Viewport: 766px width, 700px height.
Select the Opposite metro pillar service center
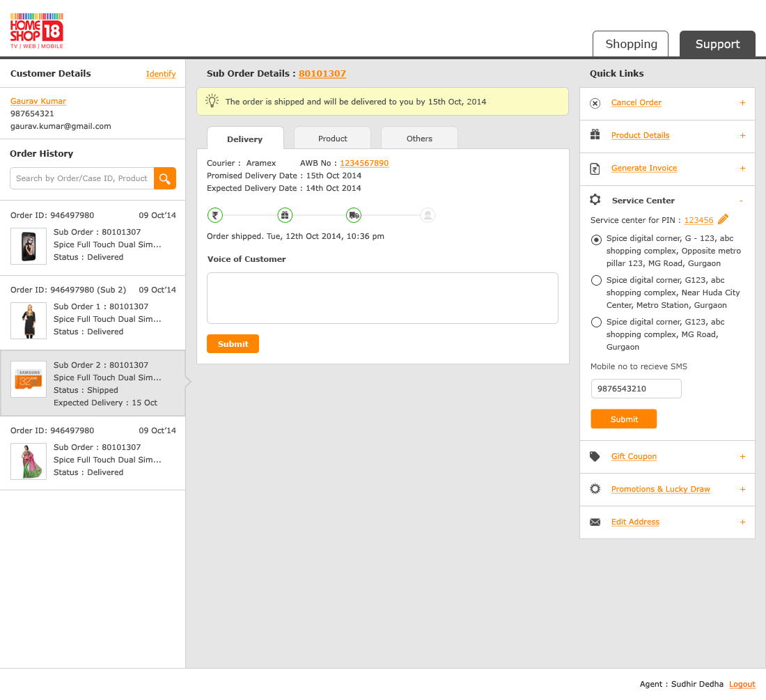click(596, 240)
